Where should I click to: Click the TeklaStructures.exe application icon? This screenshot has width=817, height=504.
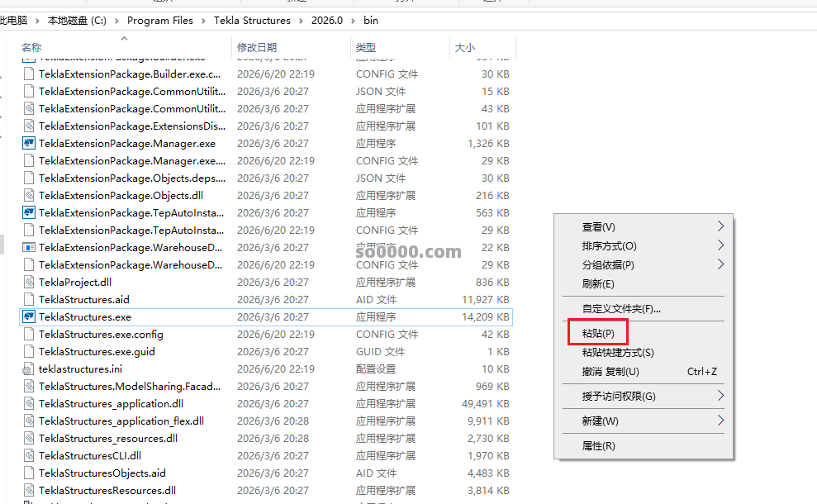point(29,317)
